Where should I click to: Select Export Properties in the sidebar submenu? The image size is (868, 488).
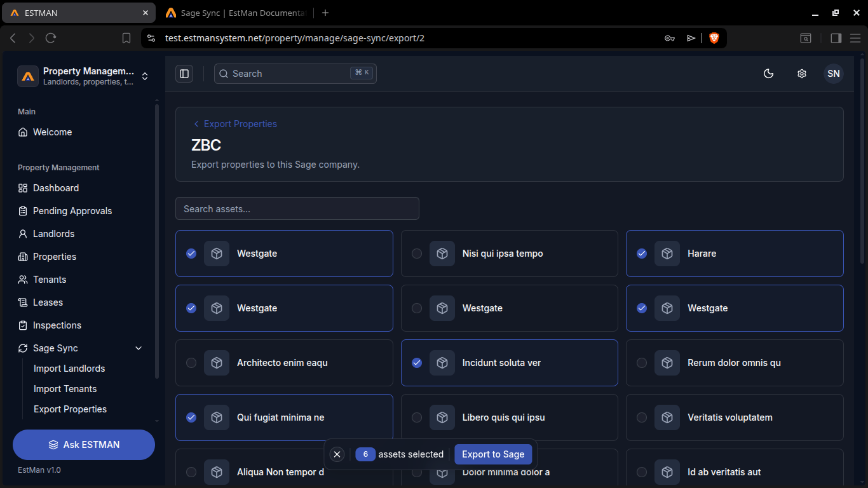pos(70,409)
